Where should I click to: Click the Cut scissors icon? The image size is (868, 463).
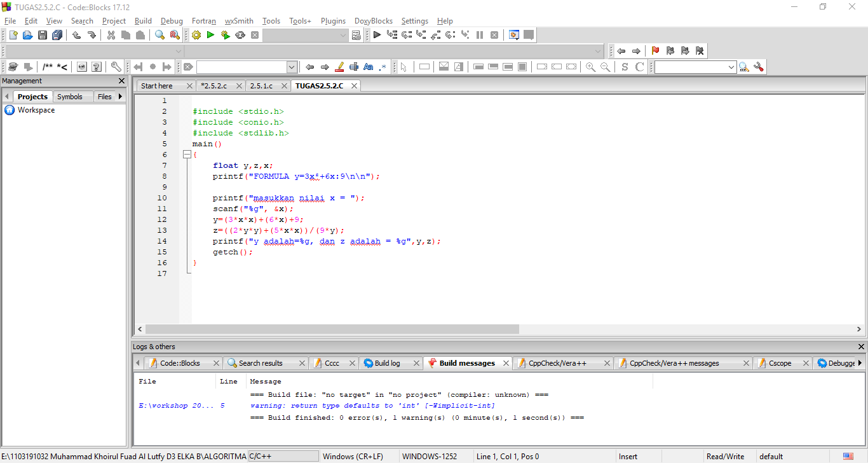(111, 35)
